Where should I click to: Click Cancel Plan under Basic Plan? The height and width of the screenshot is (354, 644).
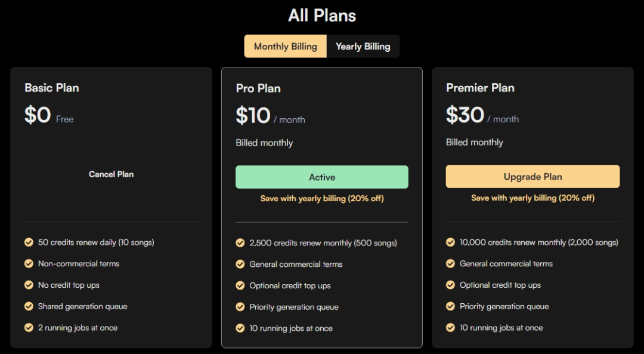[111, 174]
